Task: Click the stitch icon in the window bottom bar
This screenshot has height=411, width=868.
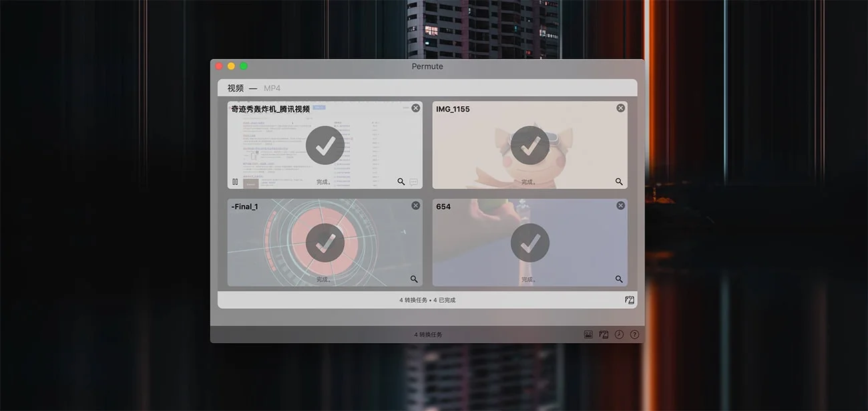Action: click(x=604, y=334)
